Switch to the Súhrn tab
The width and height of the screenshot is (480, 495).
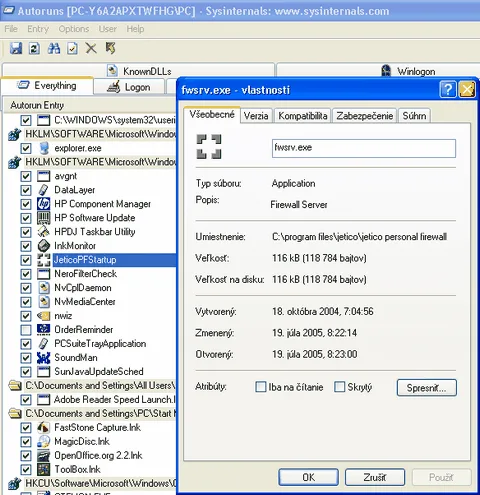(x=414, y=116)
